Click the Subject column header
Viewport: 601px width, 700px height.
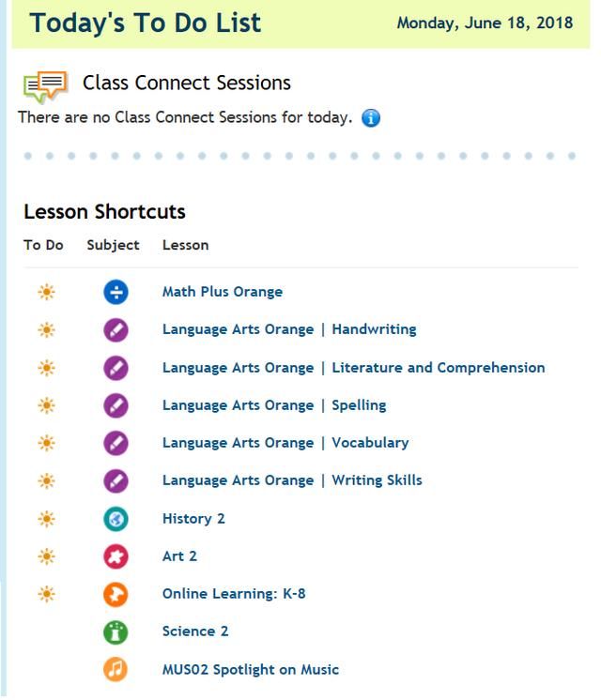point(113,245)
